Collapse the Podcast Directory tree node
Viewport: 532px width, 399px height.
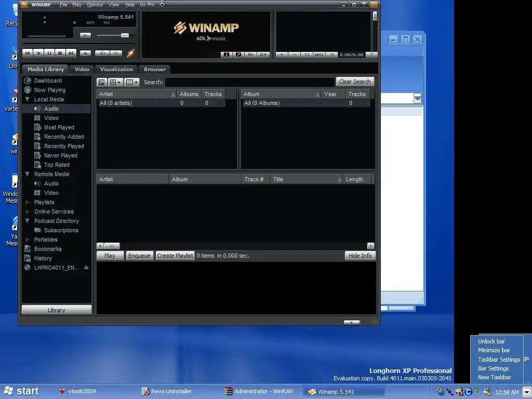[28, 221]
